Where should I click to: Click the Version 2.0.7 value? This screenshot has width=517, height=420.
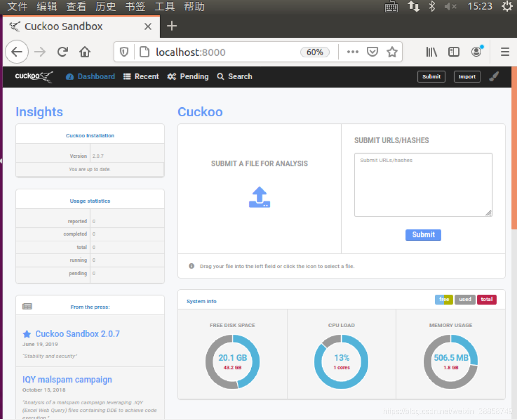(98, 156)
